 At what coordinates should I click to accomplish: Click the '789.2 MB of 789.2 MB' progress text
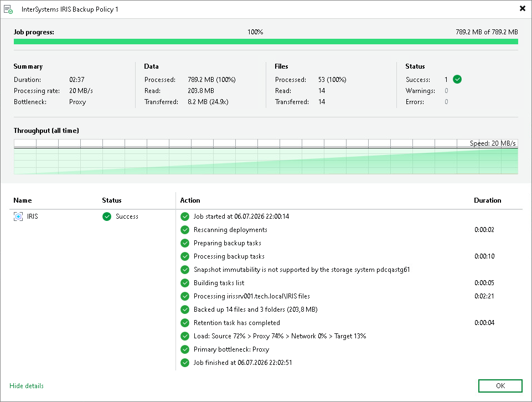(487, 32)
